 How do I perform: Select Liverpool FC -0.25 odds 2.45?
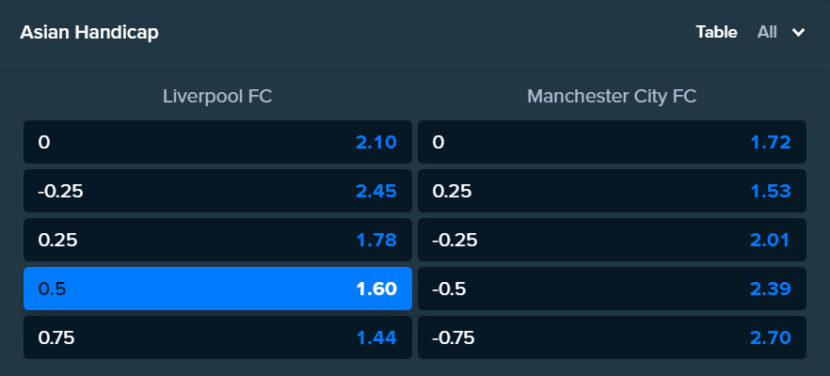[218, 191]
